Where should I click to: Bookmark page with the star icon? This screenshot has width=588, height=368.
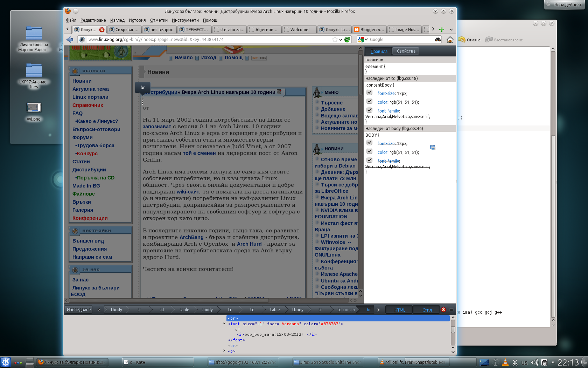tap(335, 40)
